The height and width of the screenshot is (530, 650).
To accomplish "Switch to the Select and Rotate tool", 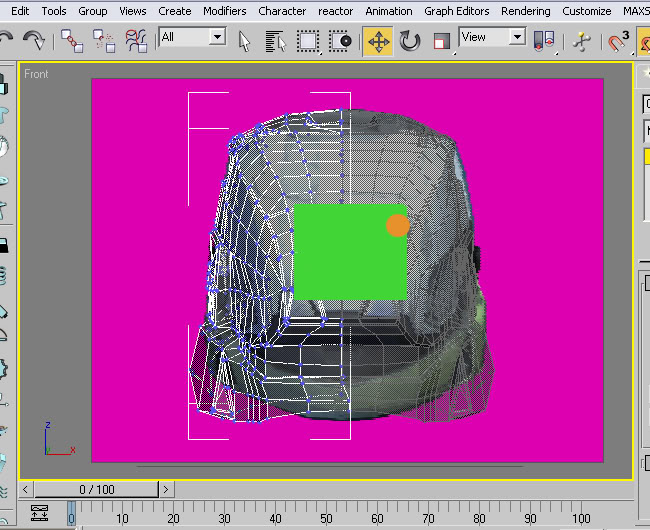I will [410, 41].
